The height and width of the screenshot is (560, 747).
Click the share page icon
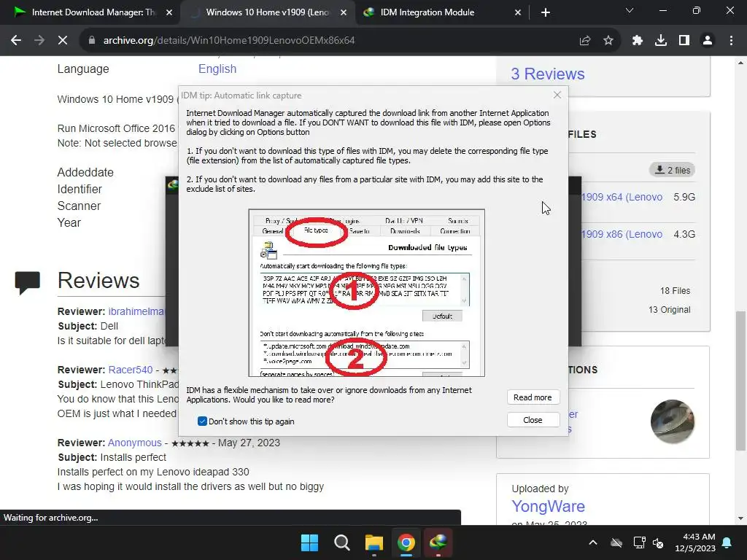pos(585,41)
